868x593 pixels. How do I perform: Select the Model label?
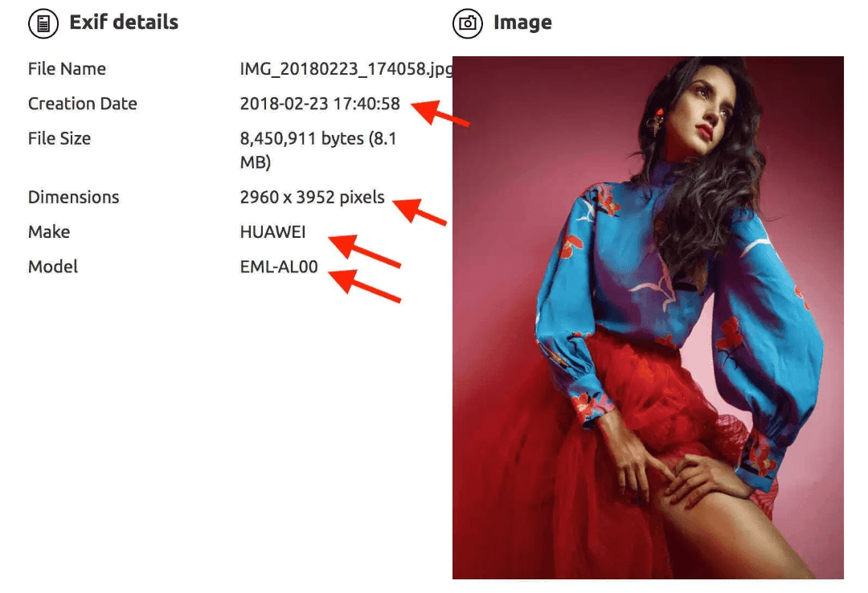(52, 267)
